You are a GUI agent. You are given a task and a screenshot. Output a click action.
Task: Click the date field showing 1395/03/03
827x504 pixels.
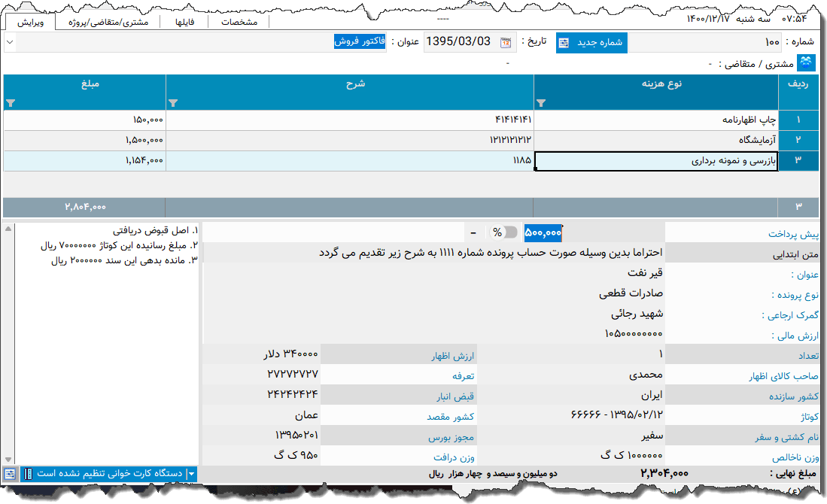(x=455, y=42)
